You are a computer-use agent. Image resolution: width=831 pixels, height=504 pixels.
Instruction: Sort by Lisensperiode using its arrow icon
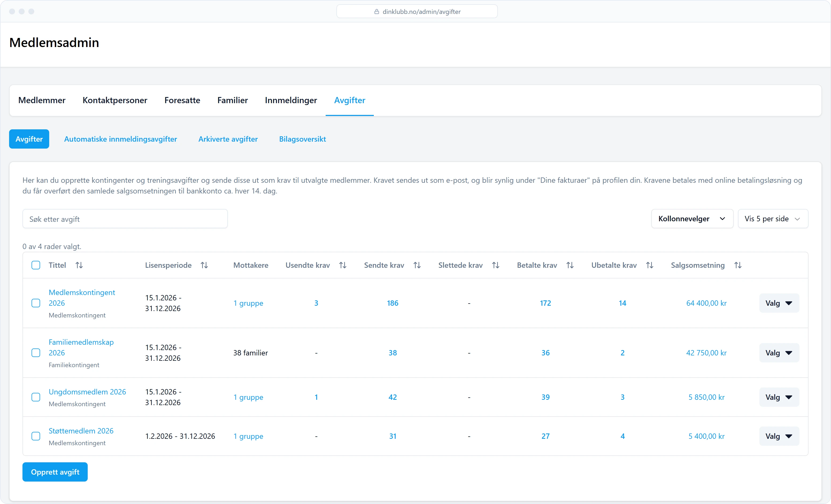click(x=204, y=265)
